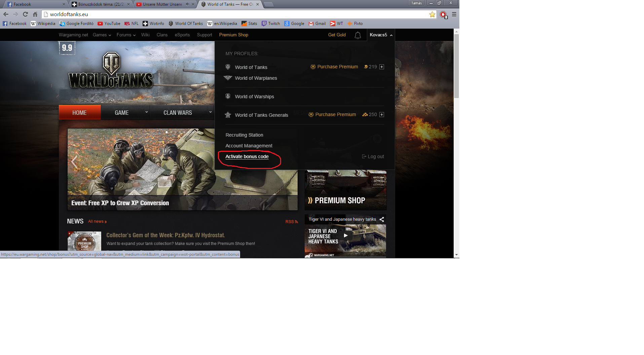Collapse Kovacs5 account dropdown
The width and height of the screenshot is (644, 355).
pyautogui.click(x=381, y=35)
